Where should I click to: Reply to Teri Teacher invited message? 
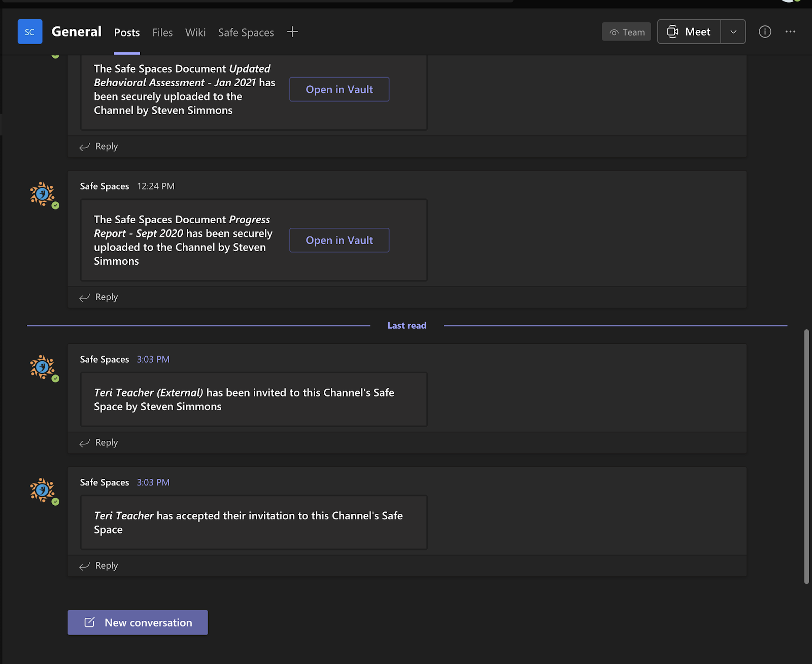99,443
